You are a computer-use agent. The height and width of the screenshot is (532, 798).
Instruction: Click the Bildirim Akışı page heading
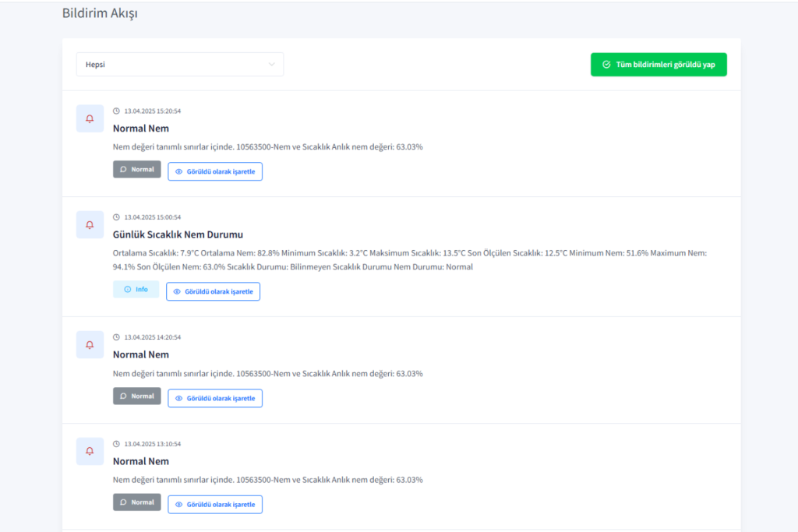100,13
